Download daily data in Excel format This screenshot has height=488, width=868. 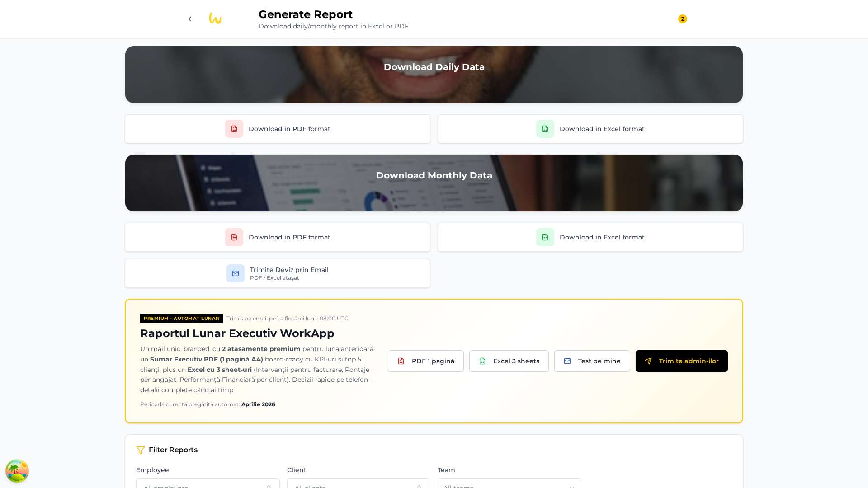590,129
